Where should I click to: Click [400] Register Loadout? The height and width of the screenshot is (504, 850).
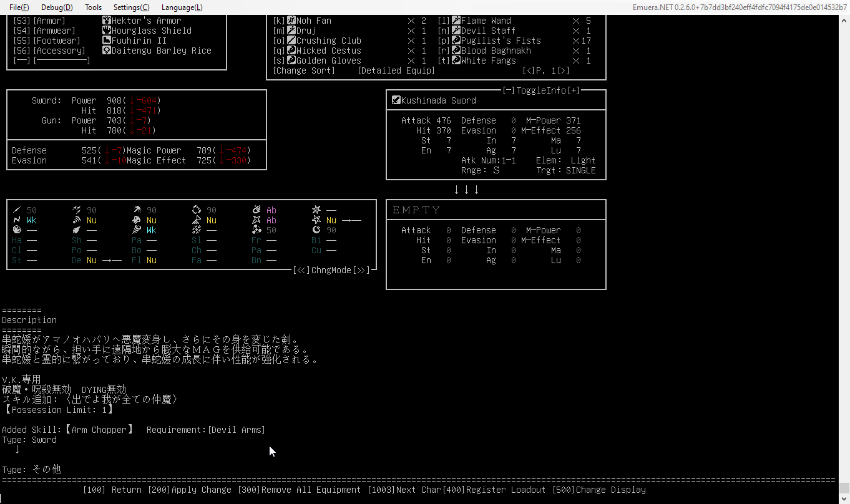click(x=494, y=490)
